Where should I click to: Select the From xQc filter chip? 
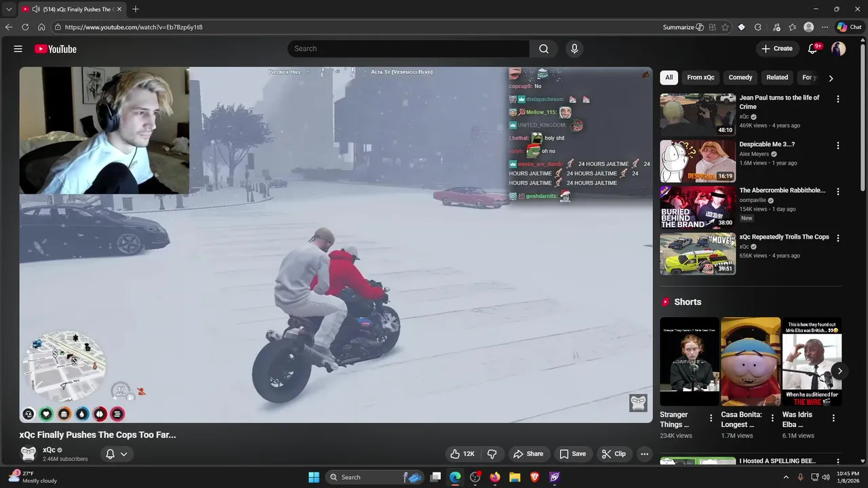point(701,77)
